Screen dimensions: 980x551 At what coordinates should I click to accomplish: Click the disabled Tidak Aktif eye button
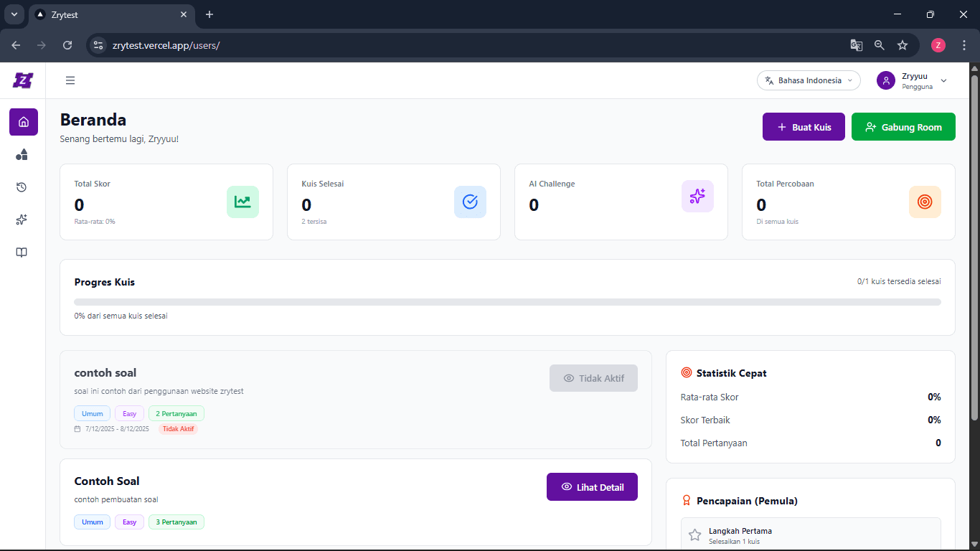pos(593,378)
